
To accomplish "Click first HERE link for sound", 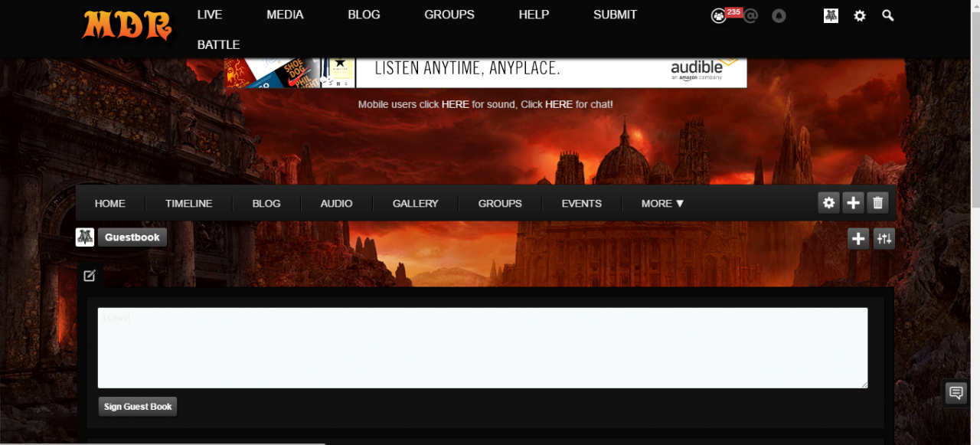I will tap(455, 104).
